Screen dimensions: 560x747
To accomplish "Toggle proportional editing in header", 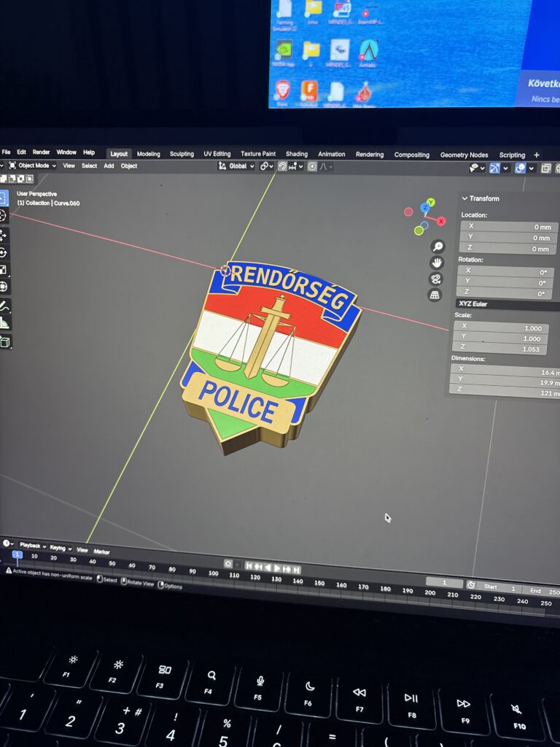I will click(x=312, y=166).
